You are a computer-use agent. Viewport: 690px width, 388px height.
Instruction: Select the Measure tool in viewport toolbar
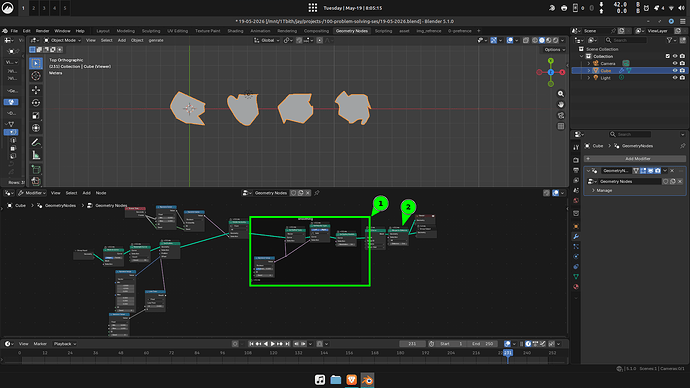36,155
